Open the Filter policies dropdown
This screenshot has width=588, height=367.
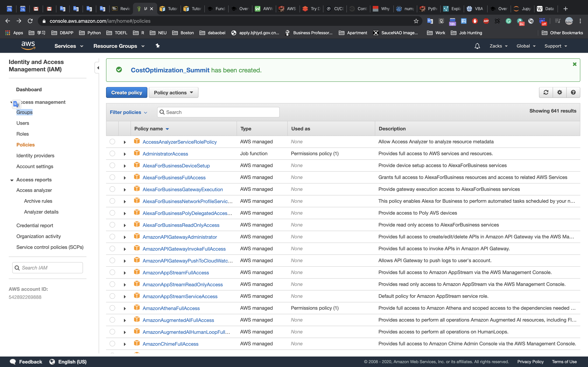pyautogui.click(x=128, y=112)
